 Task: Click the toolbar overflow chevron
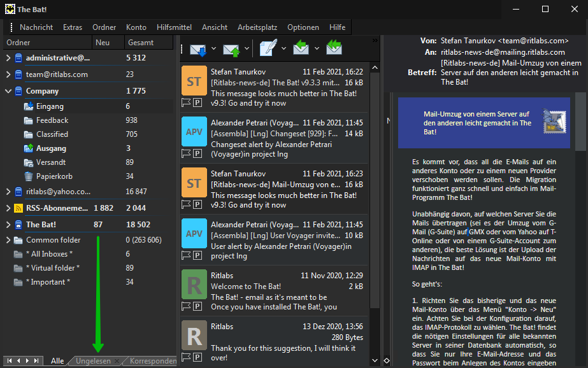[375, 40]
